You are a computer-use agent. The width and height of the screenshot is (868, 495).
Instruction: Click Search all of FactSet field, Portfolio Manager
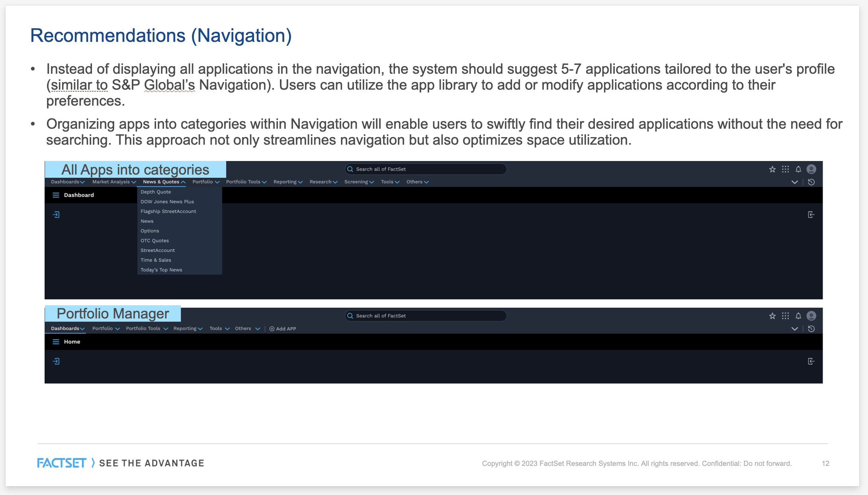tap(426, 316)
